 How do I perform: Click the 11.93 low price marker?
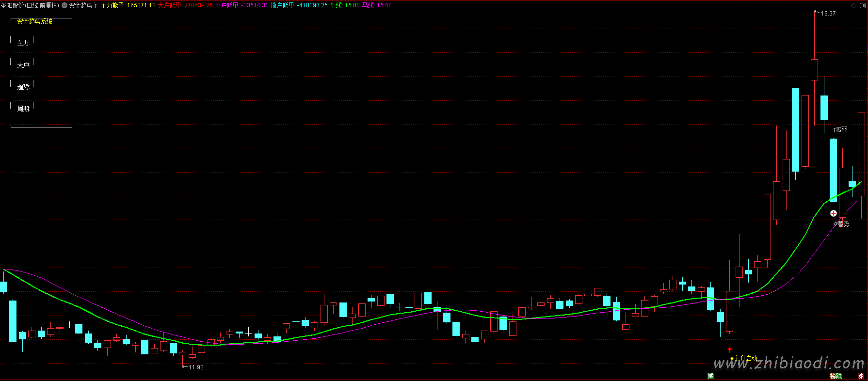click(x=195, y=367)
